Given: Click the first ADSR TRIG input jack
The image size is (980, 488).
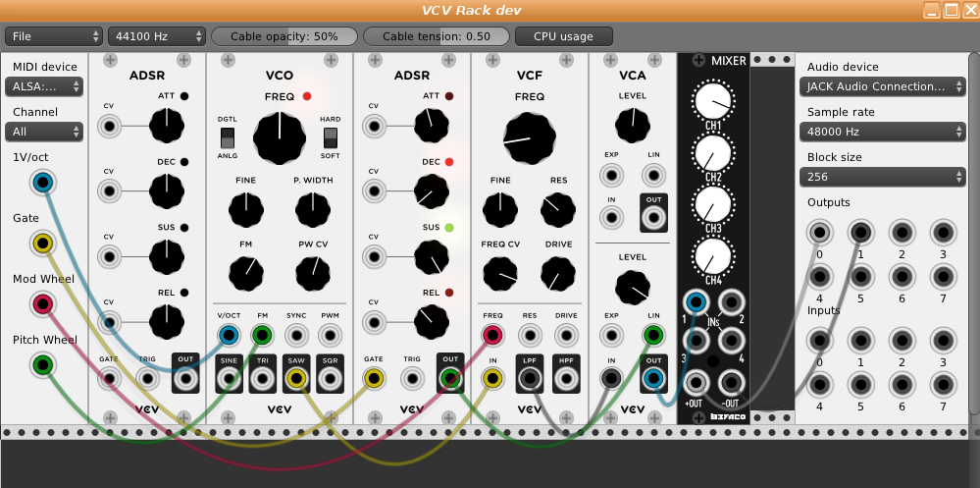Looking at the screenshot, I should pyautogui.click(x=147, y=378).
